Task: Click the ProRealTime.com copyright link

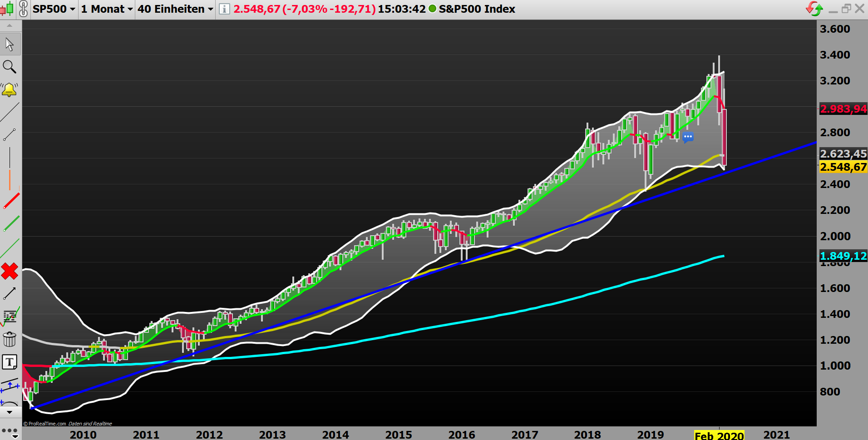Action: coord(45,424)
